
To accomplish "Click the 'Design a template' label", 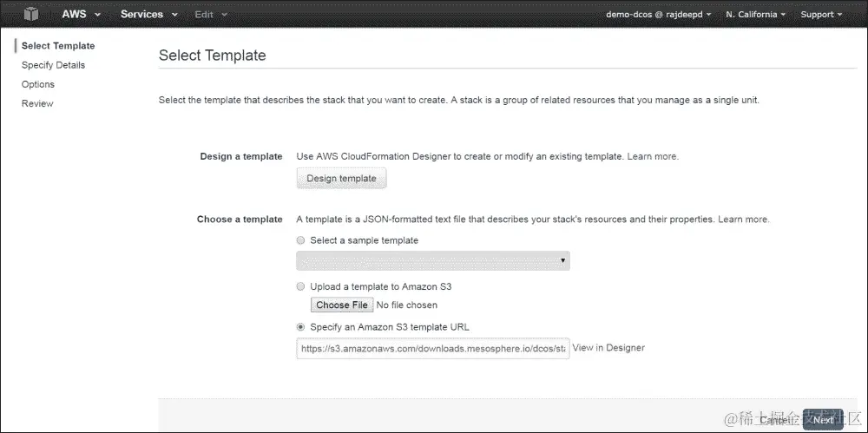I will pyautogui.click(x=241, y=157).
